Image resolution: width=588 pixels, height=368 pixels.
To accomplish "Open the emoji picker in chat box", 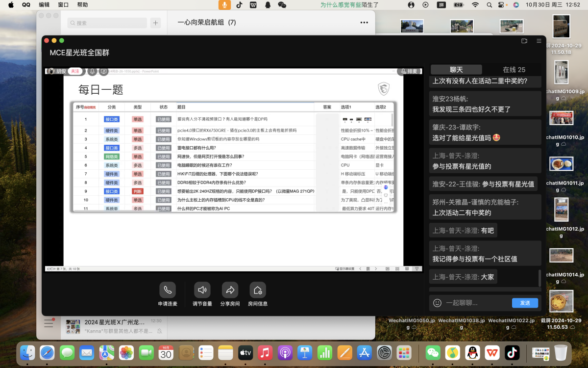I will (438, 303).
